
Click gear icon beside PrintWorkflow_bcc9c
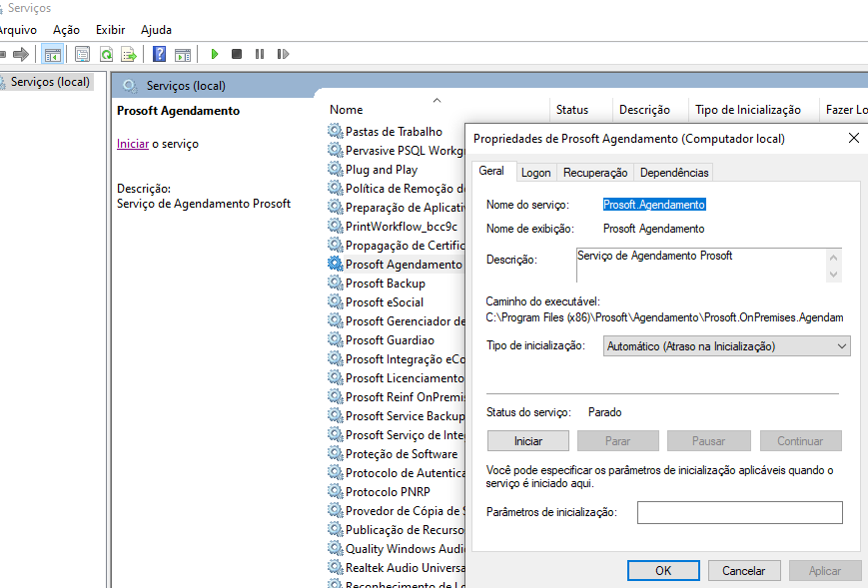point(335,226)
